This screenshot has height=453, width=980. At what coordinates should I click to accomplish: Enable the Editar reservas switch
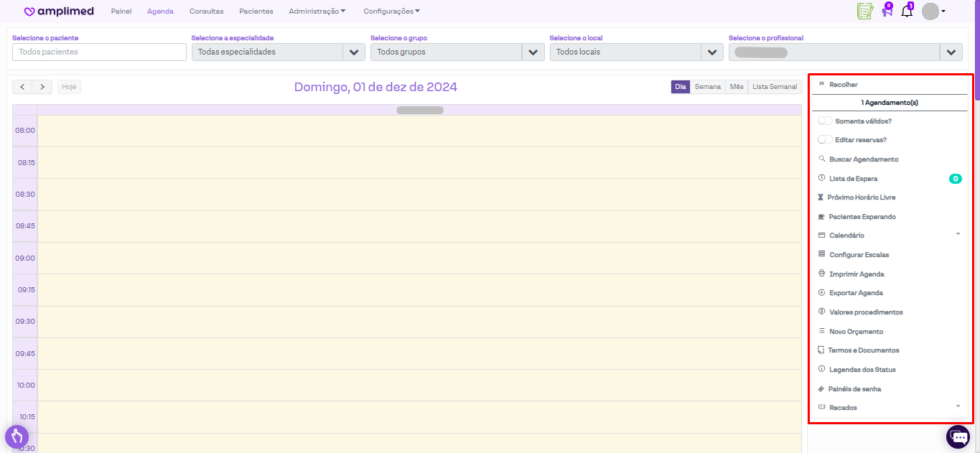(825, 139)
